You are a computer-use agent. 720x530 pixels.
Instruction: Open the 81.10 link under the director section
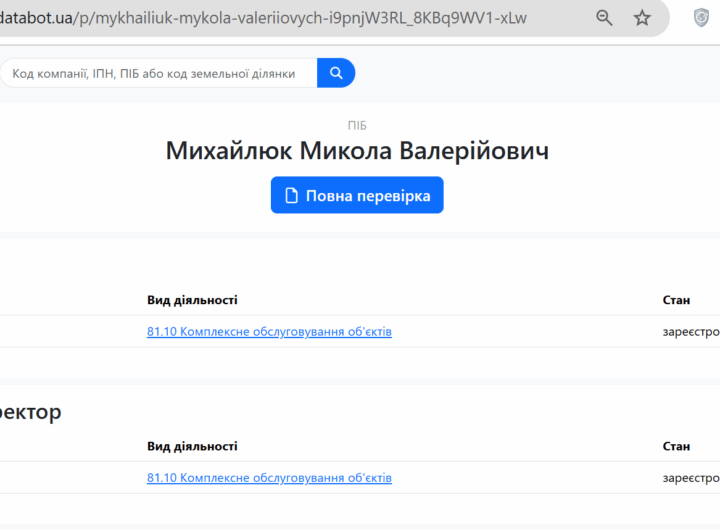pos(269,478)
